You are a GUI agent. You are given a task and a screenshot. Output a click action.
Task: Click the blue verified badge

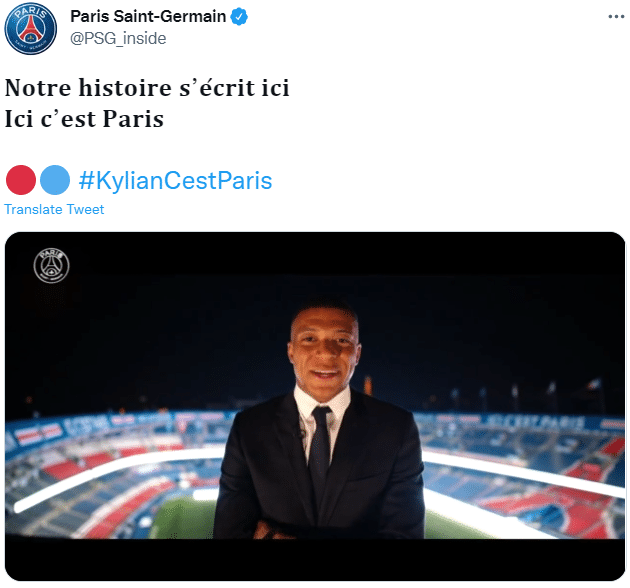click(239, 17)
